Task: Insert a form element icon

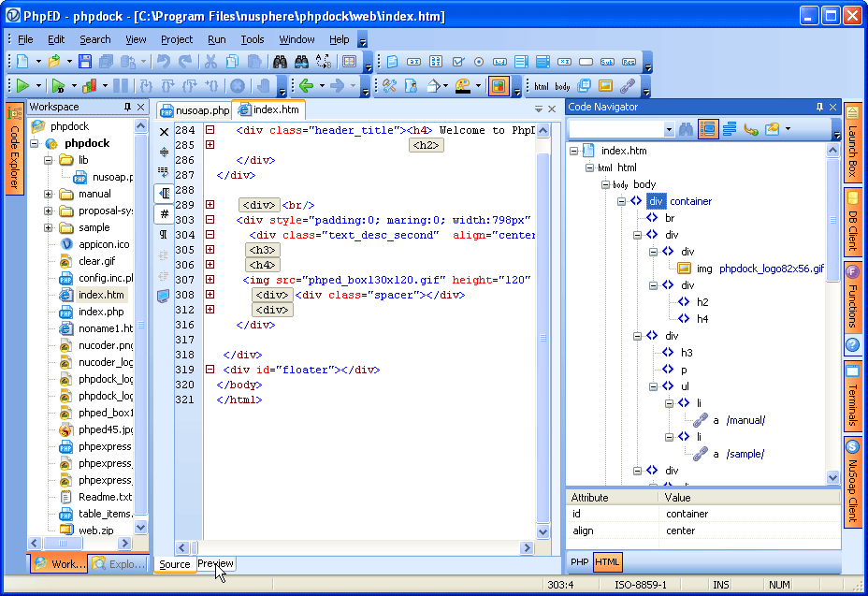Action: (393, 62)
